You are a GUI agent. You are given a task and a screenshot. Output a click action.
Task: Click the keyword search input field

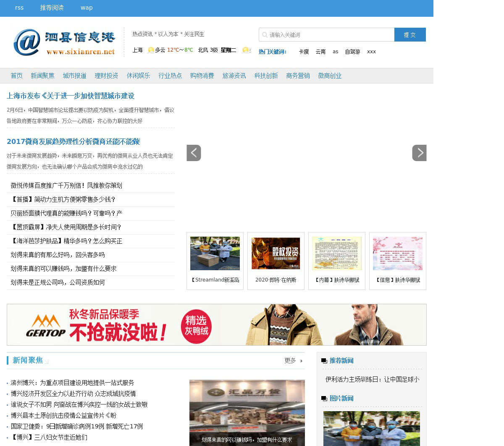(x=327, y=35)
